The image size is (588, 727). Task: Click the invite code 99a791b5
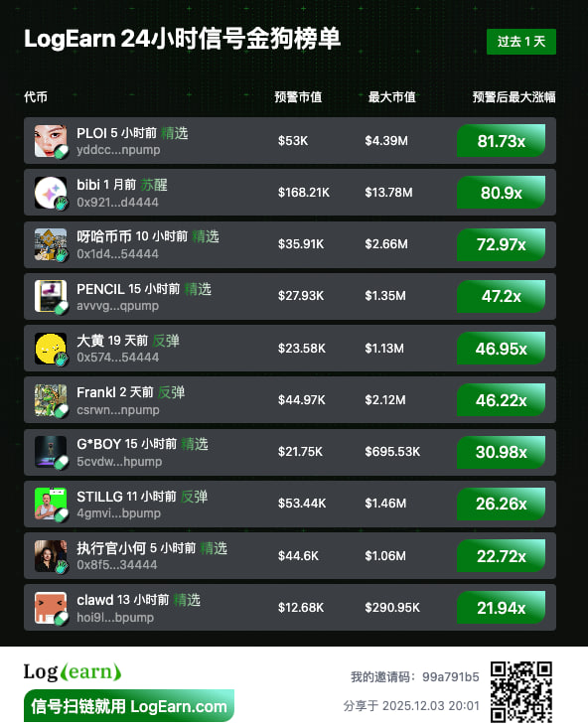450,677
